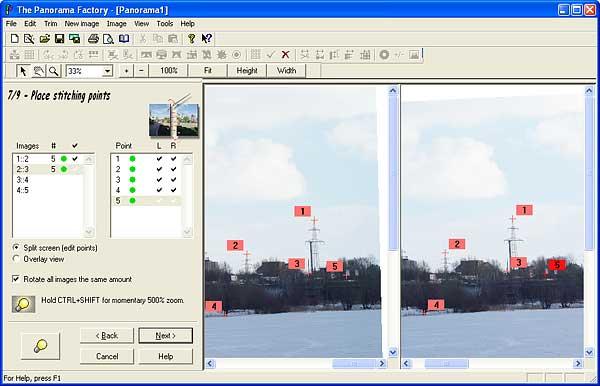Open the Edit menu

point(30,24)
